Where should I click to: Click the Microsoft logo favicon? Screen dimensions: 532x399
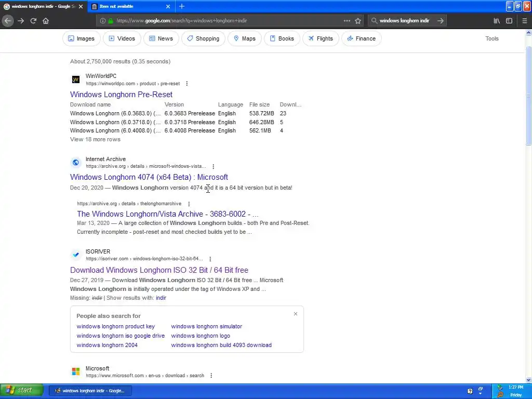[x=76, y=371]
